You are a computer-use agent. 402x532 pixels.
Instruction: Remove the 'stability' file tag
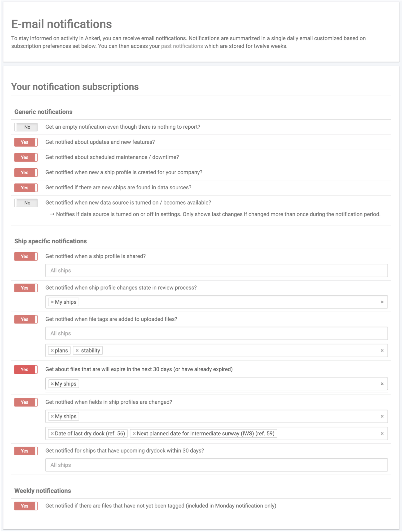[77, 351]
